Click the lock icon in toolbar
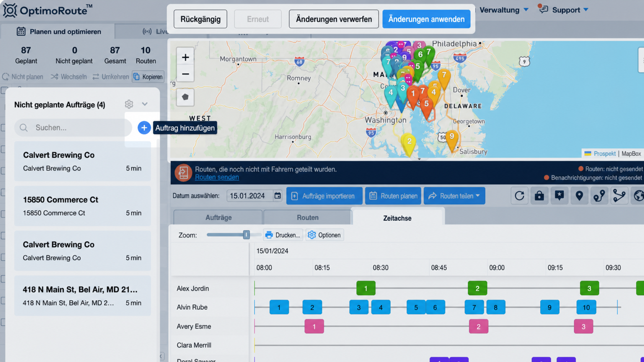Image resolution: width=644 pixels, height=362 pixels. point(539,196)
